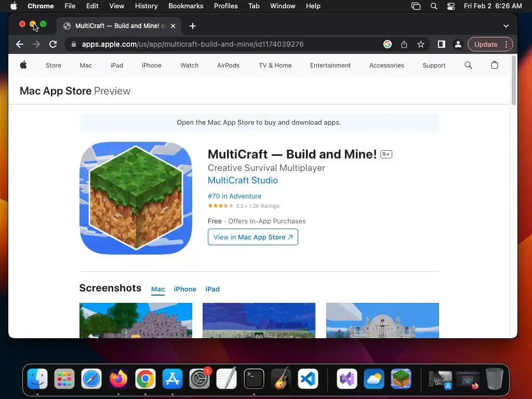Viewport: 532px width, 399px height.
Task: Launch Firefox from the Dock
Action: pos(118,379)
